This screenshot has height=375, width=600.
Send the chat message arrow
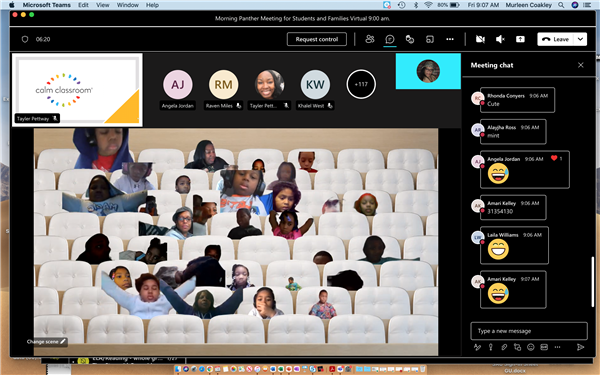pos(580,347)
